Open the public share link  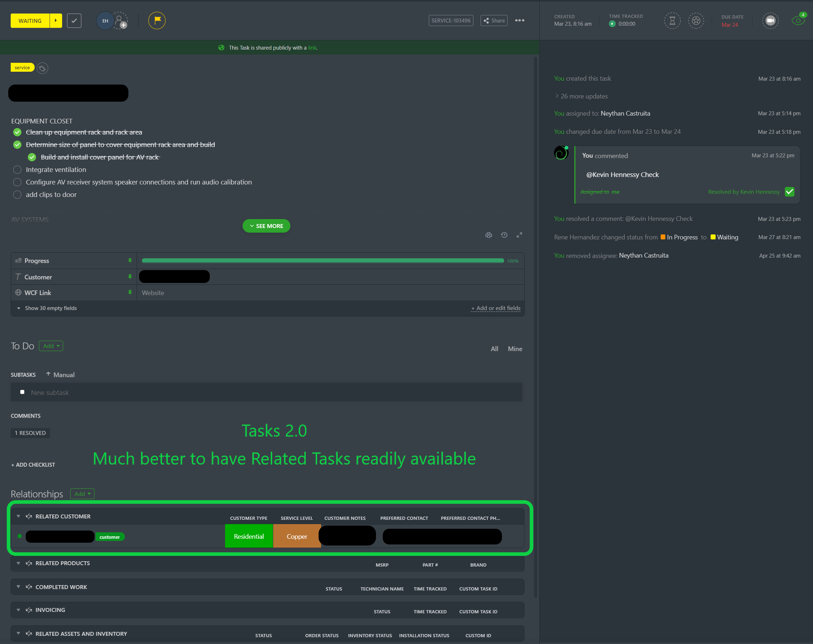click(312, 47)
